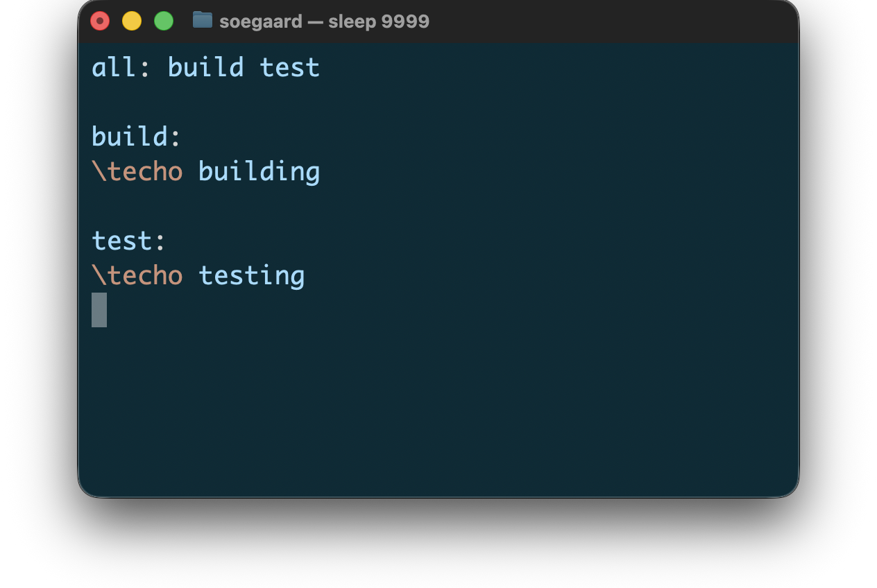The width and height of the screenshot is (877, 588).
Task: Click the gray block cursor
Action: pyautogui.click(x=99, y=310)
